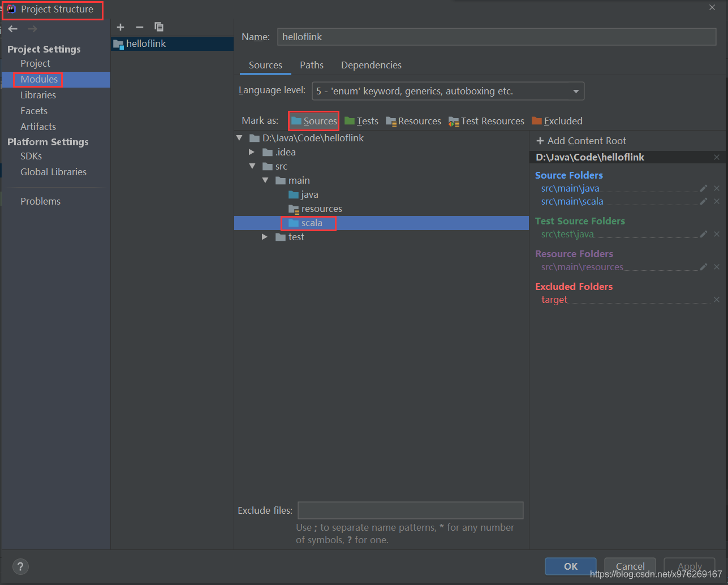Select the Test Resources mark icon
The height and width of the screenshot is (585, 728).
(x=485, y=120)
